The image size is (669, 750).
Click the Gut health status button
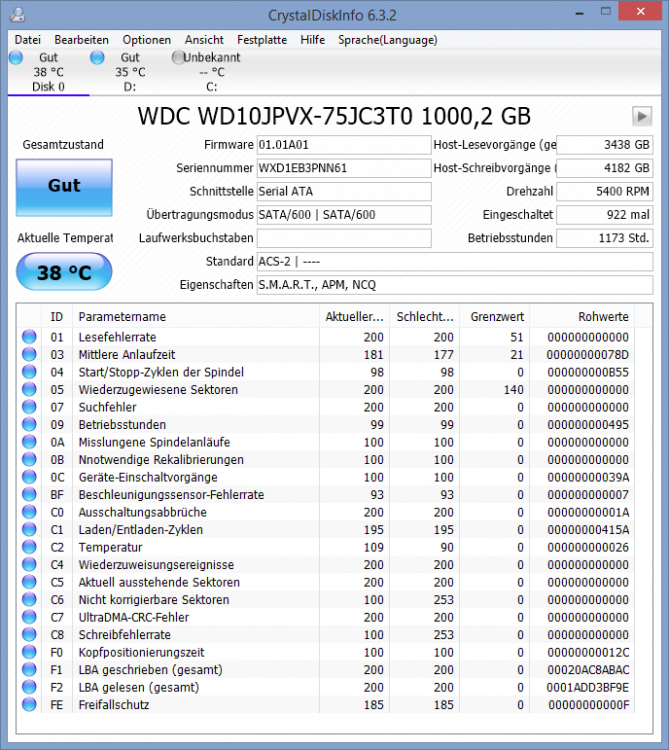pos(64,187)
